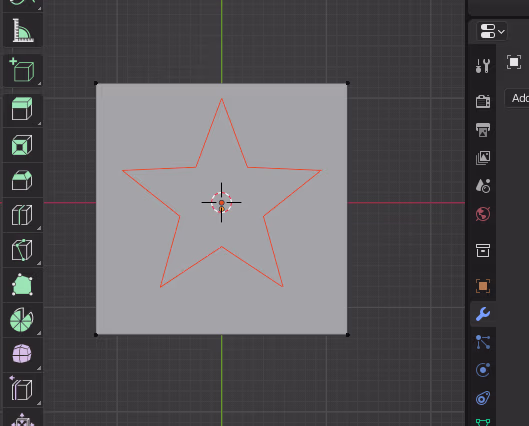Image resolution: width=529 pixels, height=426 pixels.
Task: Pick the Loop Cut tool
Action: (x=23, y=215)
